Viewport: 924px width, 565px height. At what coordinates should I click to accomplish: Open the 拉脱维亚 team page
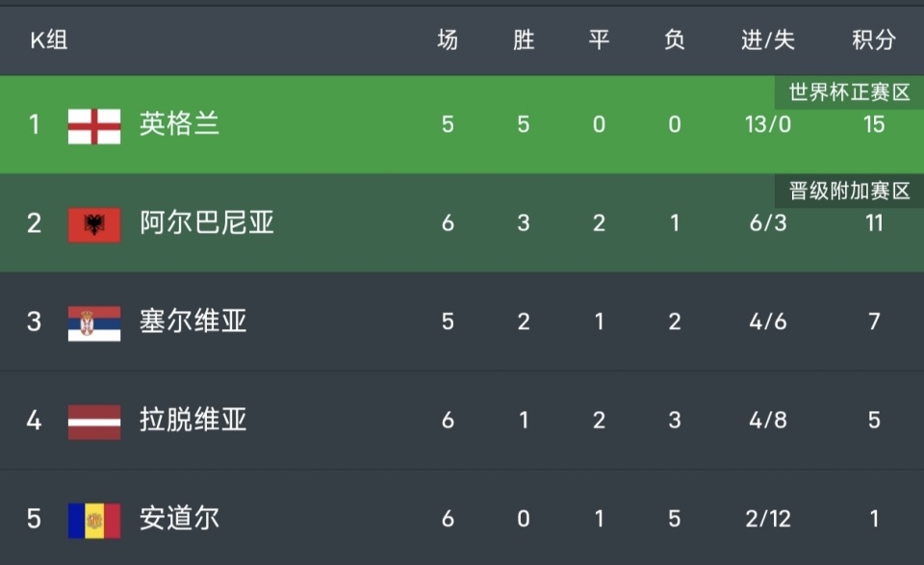point(192,421)
